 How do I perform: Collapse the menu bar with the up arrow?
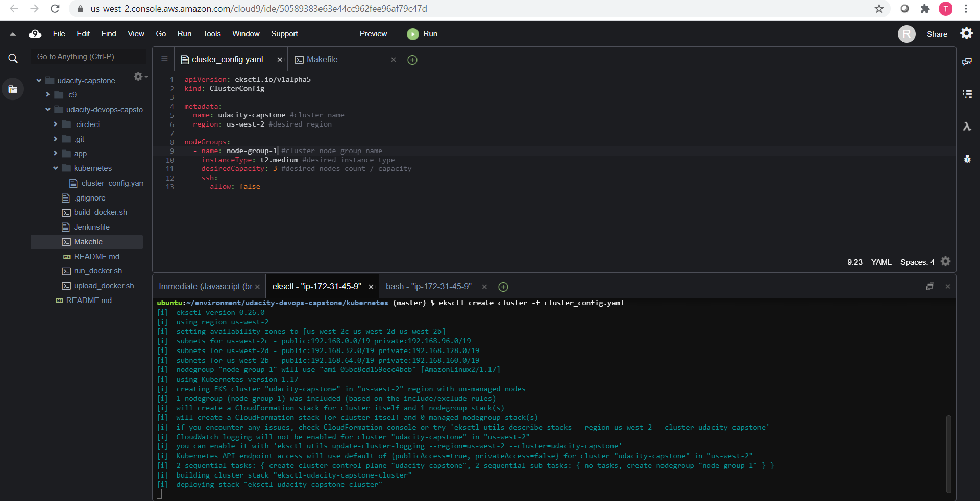pyautogui.click(x=13, y=34)
